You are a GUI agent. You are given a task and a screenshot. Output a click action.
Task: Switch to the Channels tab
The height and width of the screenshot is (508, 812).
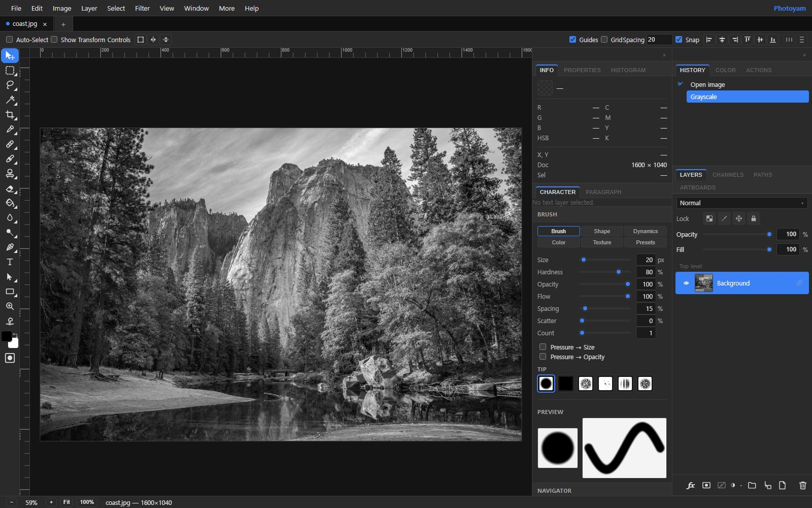point(728,175)
